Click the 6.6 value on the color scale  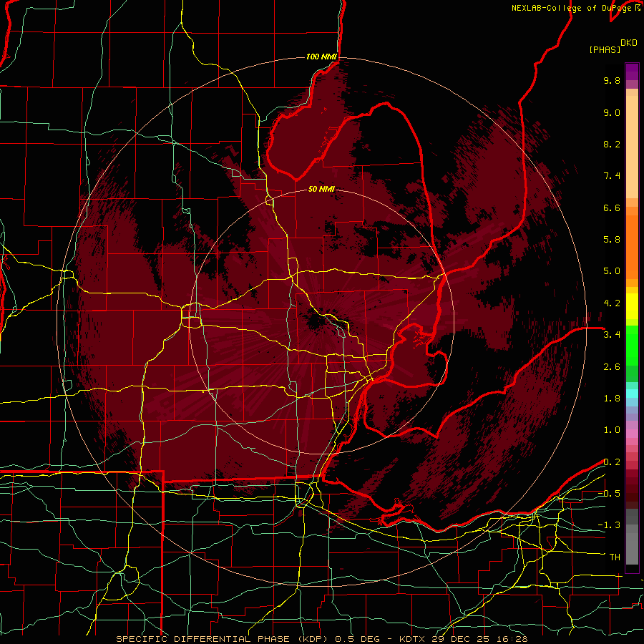coord(612,208)
